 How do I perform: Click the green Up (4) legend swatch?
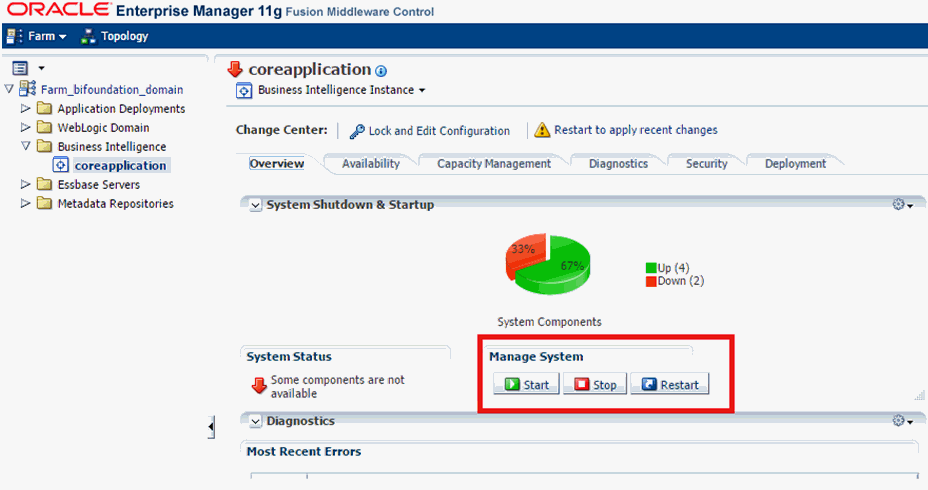click(x=651, y=268)
